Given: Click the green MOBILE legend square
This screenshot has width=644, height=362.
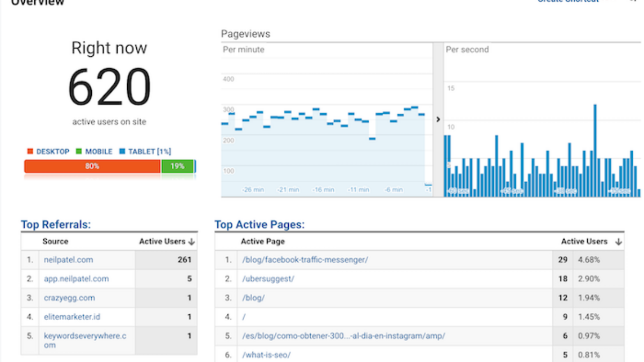Looking at the screenshot, I should 79,152.
